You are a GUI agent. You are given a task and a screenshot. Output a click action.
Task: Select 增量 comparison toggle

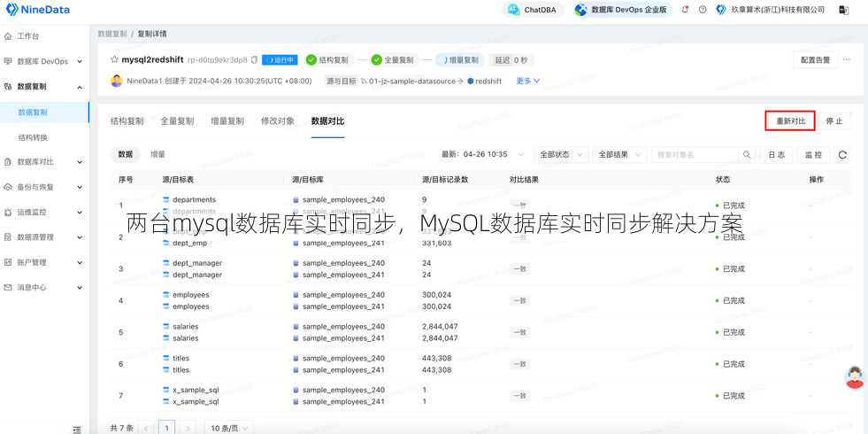[157, 155]
